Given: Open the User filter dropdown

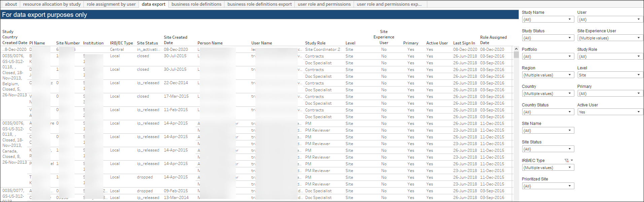Looking at the screenshot, I should pyautogui.click(x=610, y=20).
